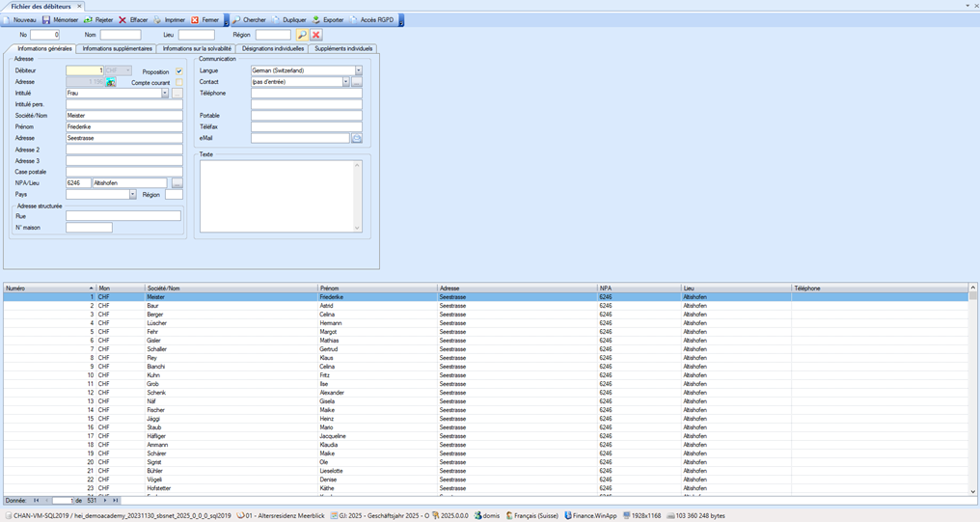Click the Mémoriser save icon
Image resolution: width=980 pixels, height=522 pixels.
(x=46, y=20)
